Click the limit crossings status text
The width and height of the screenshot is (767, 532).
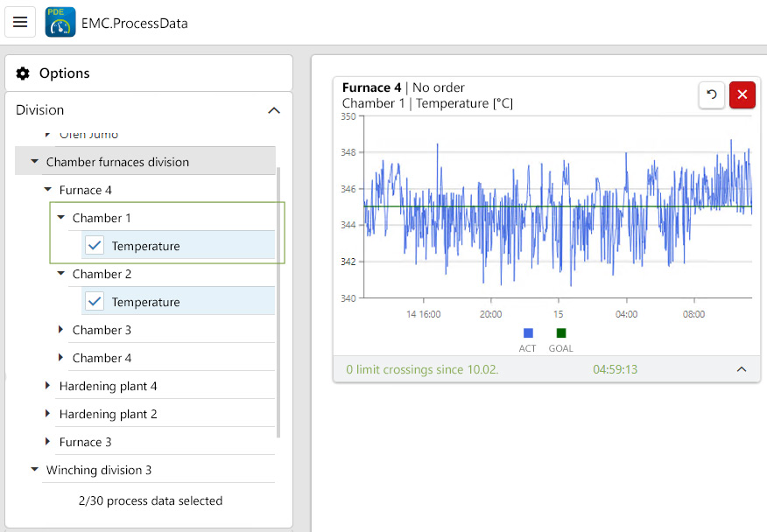pos(422,369)
